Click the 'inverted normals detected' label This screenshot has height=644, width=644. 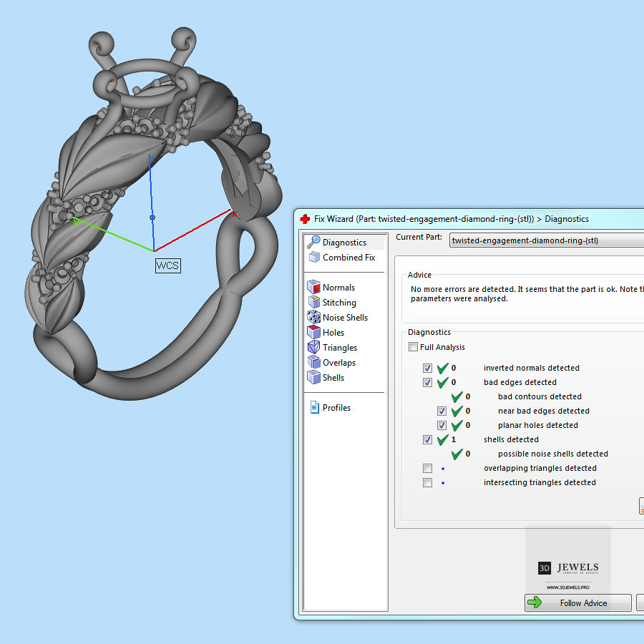tap(532, 368)
